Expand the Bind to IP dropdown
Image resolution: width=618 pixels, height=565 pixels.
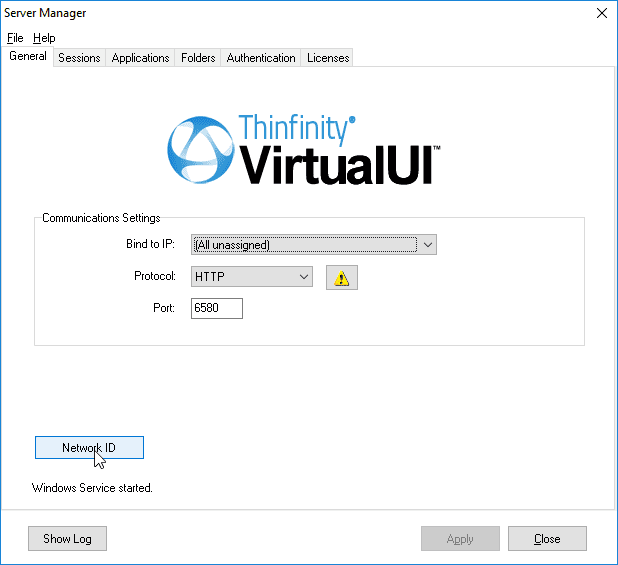[314, 245]
